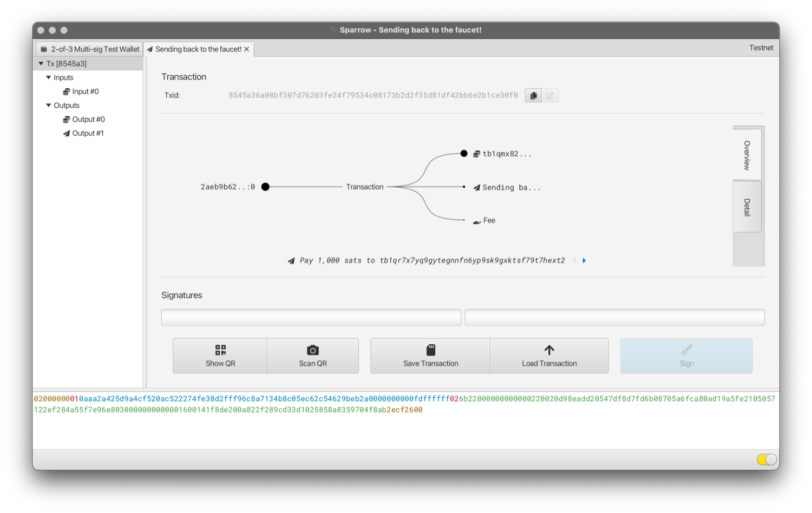Click the Fee label in the diagram

click(x=489, y=221)
